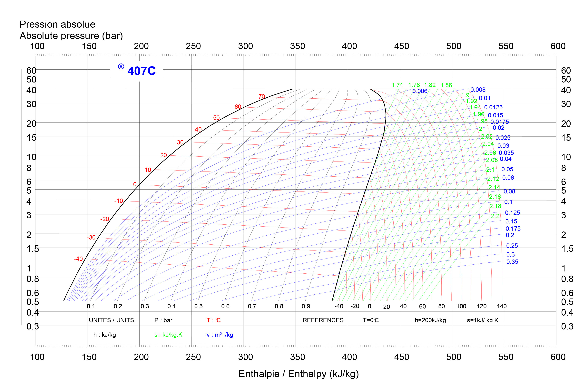Select the "P : bar" unit label

tap(163, 320)
